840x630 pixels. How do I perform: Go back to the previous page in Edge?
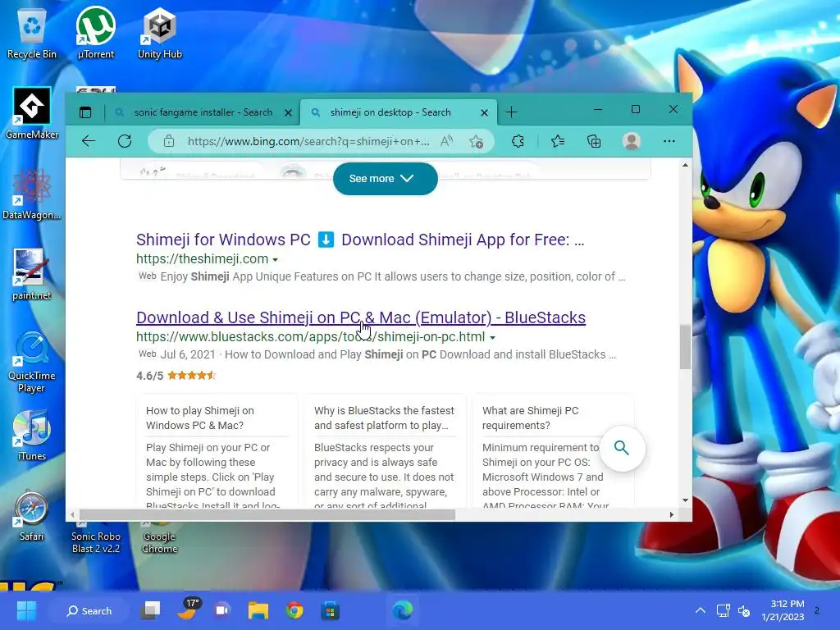(89, 141)
